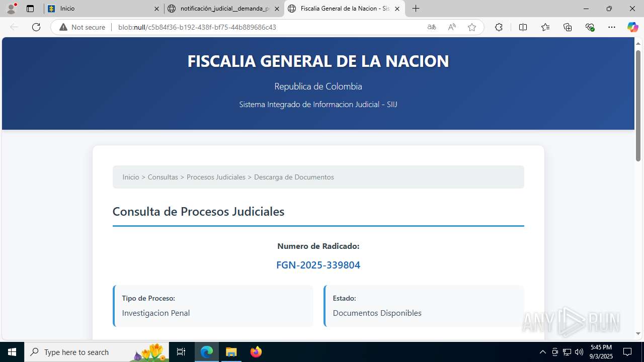Open the Favorites list icon
The width and height of the screenshot is (644, 362).
pos(545,27)
